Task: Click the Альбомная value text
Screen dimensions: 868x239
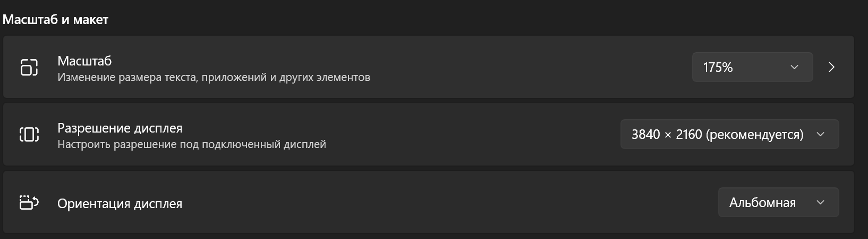Action: [x=762, y=203]
